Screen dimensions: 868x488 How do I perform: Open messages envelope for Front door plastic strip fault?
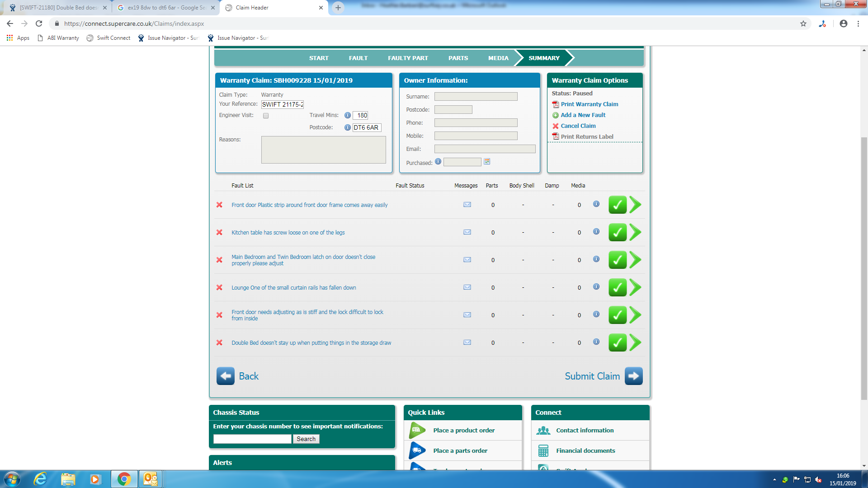[x=467, y=205]
